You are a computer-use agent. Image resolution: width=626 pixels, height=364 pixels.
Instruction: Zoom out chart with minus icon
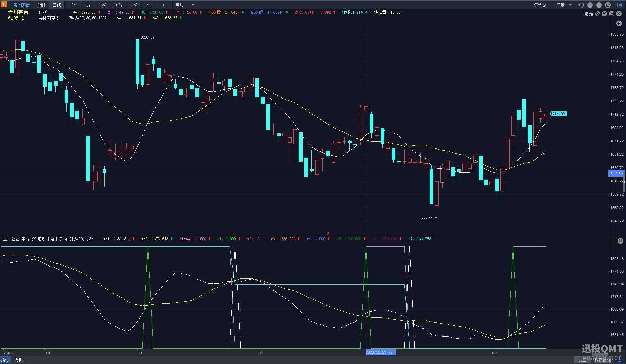(599, 5)
